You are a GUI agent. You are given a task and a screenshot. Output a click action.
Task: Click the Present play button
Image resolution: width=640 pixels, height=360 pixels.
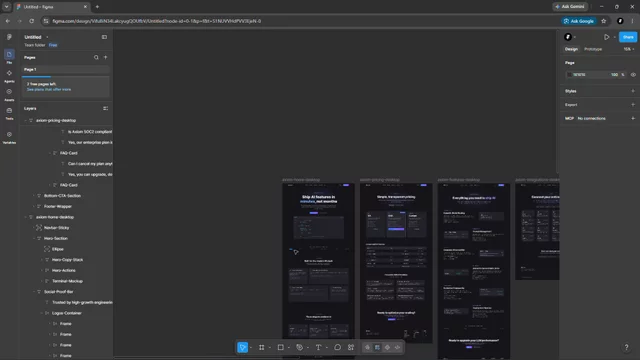pyautogui.click(x=607, y=37)
